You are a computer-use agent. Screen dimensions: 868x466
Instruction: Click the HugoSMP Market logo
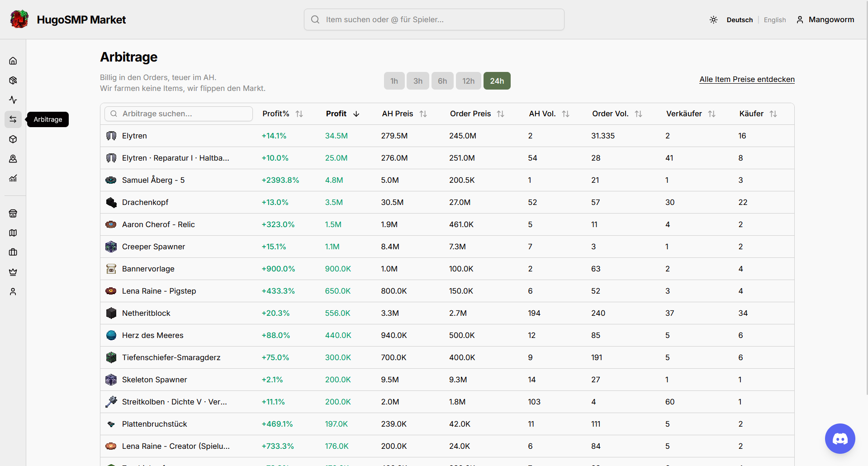(x=19, y=19)
